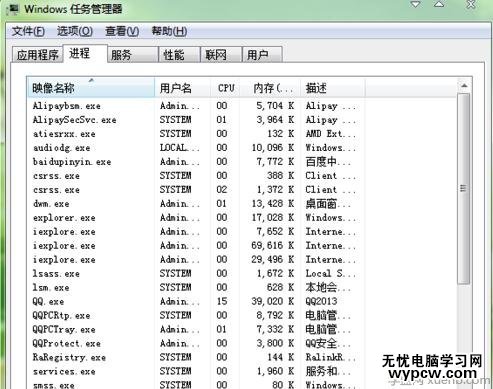Viewport: 493px width, 389px height.
Task: Open the 选项(O) menu
Action: tap(75, 31)
